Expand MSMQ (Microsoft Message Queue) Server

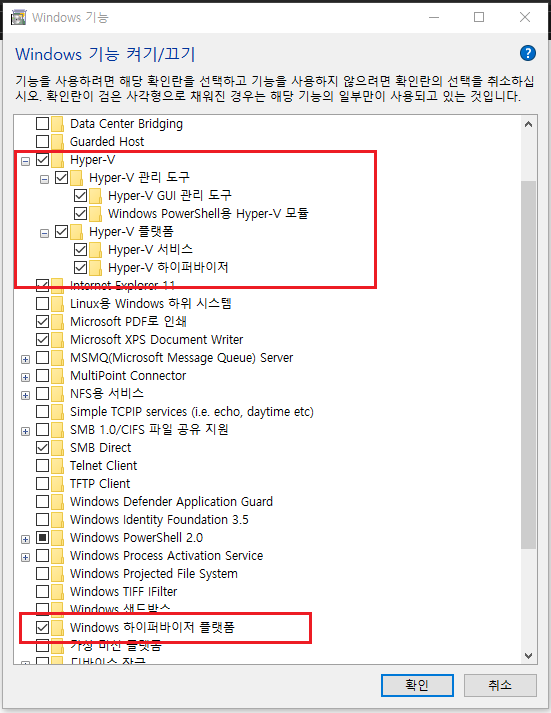coord(25,359)
